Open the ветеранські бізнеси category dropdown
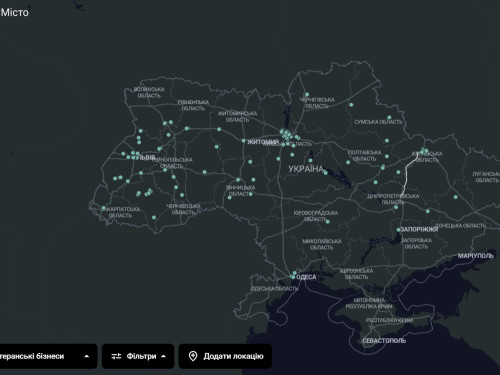 47,356
